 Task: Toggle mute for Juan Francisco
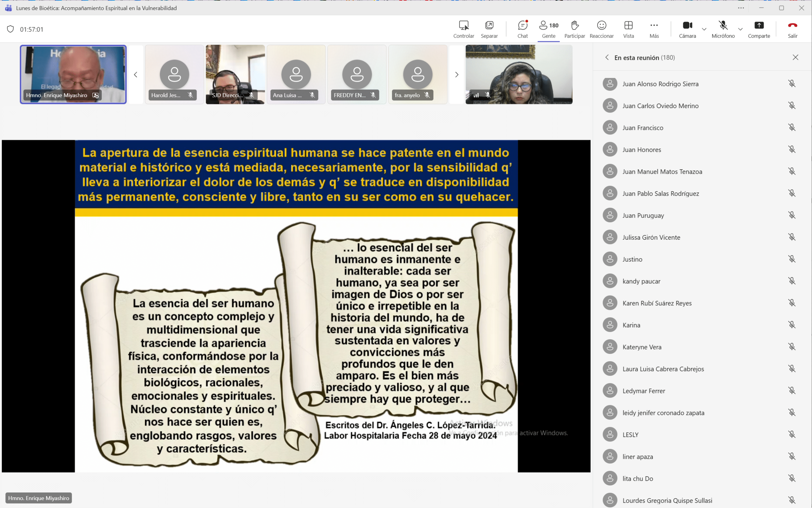pyautogui.click(x=791, y=127)
